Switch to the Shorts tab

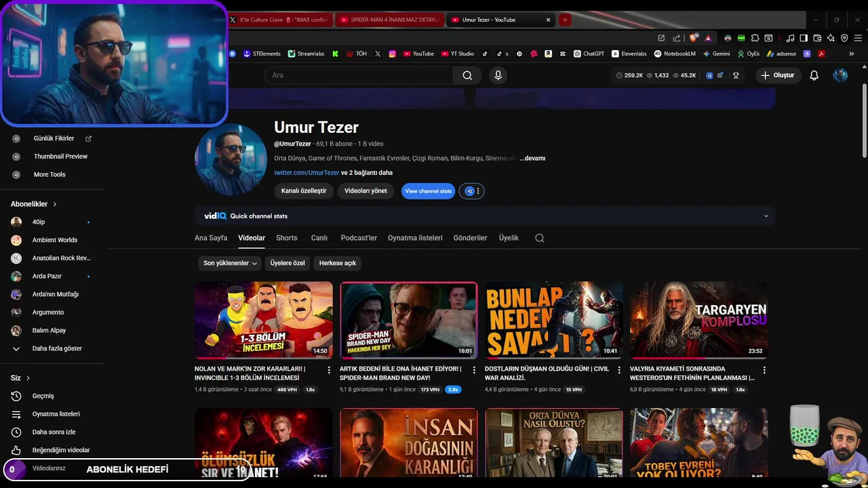tap(287, 238)
